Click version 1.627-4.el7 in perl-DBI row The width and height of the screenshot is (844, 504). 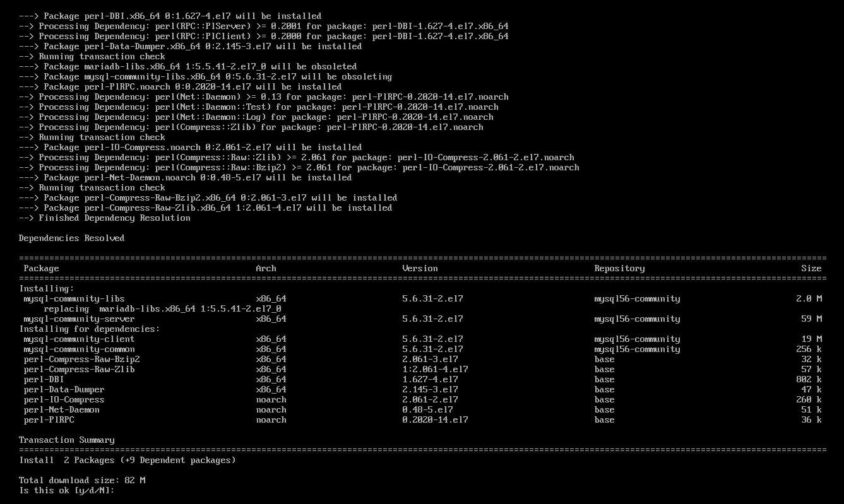431,379
